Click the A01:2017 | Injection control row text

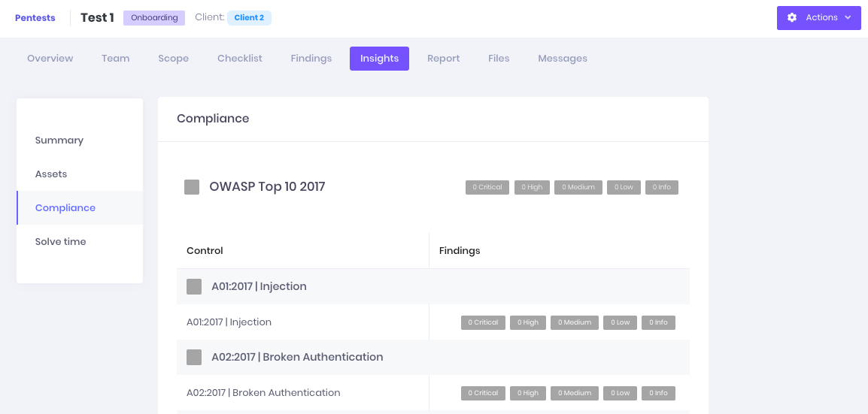(229, 322)
